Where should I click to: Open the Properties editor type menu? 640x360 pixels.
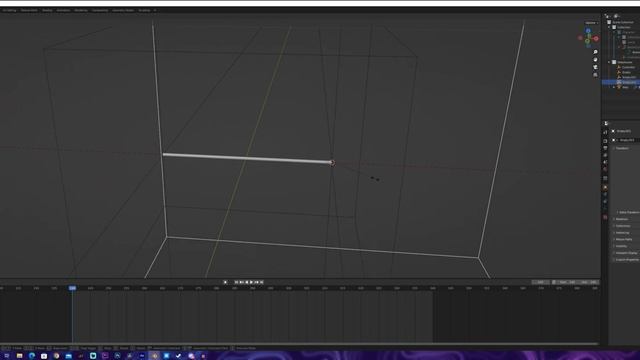click(607, 123)
